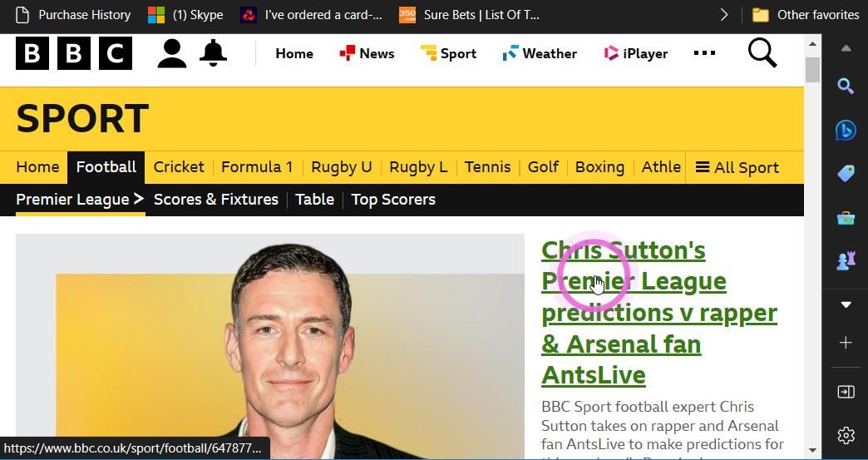Add a sidebar app with plus icon
This screenshot has width=868, height=460.
pos(846,344)
